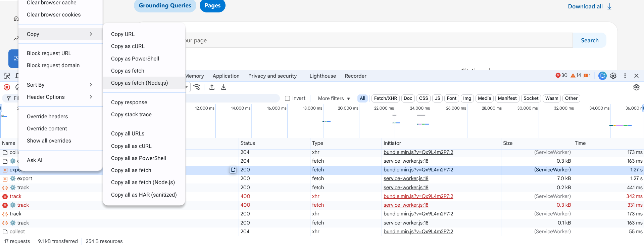This screenshot has width=644, height=245.
Task: Open network conditions wifi icon
Action: coord(197,87)
